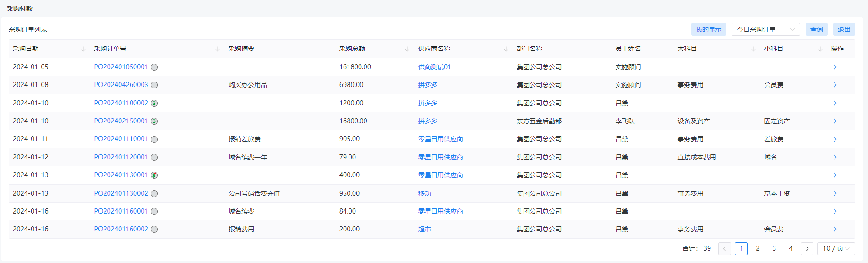
Task: Expand the 今日采购订单 dropdown
Action: pyautogui.click(x=765, y=29)
